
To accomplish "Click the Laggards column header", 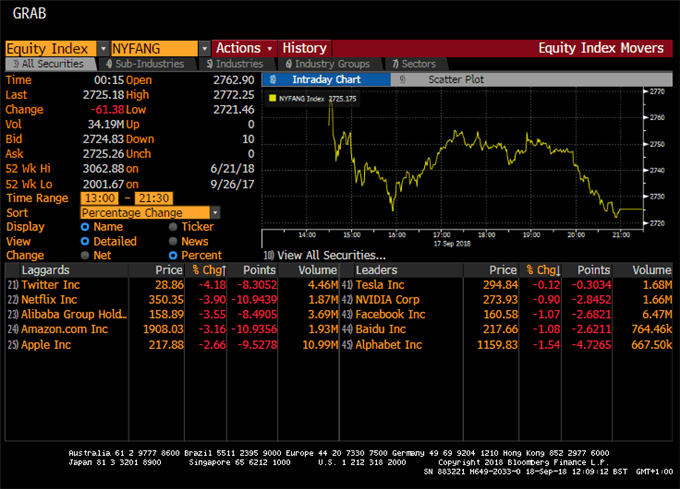I will click(x=46, y=270).
